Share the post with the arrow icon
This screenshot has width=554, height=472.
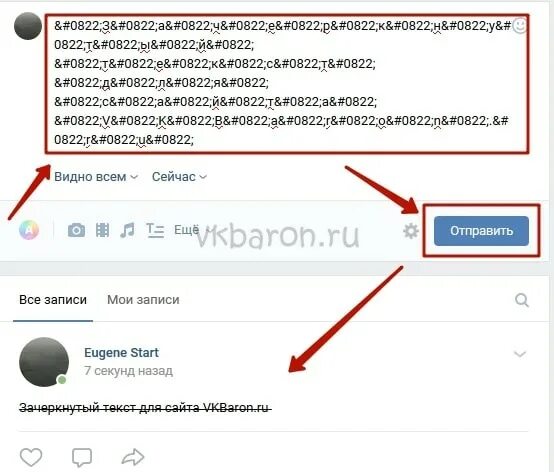133,457
